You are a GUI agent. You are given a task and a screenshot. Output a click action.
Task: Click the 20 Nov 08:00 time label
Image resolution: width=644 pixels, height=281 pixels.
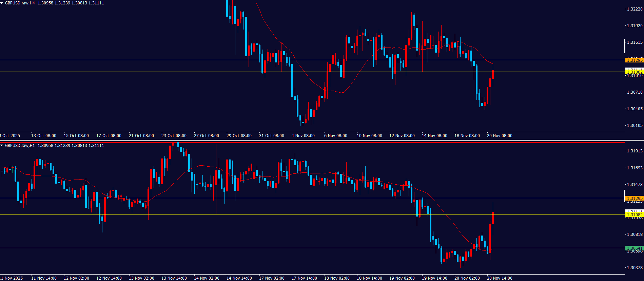point(500,136)
